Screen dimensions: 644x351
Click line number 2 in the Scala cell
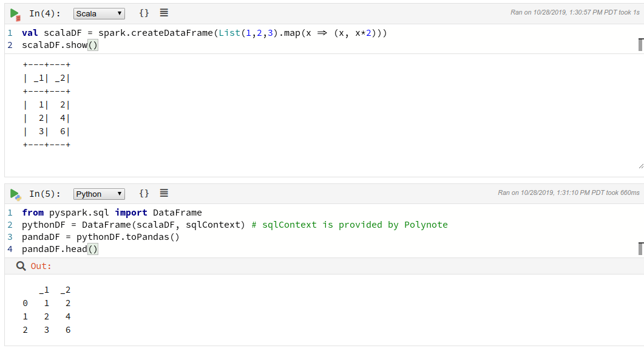[x=10, y=45]
